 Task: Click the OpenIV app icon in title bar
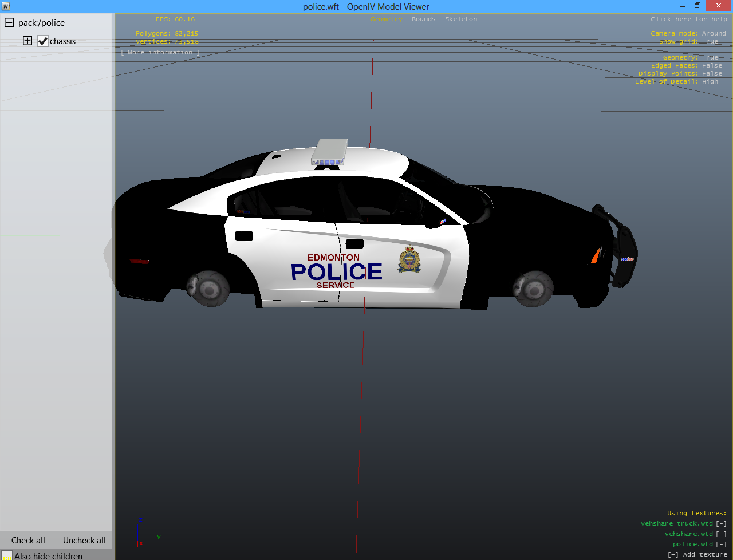6,6
